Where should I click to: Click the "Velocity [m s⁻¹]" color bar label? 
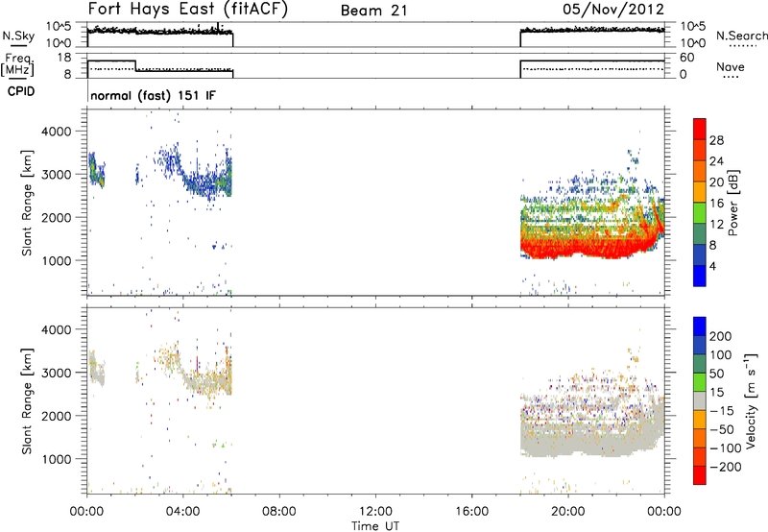[751, 400]
